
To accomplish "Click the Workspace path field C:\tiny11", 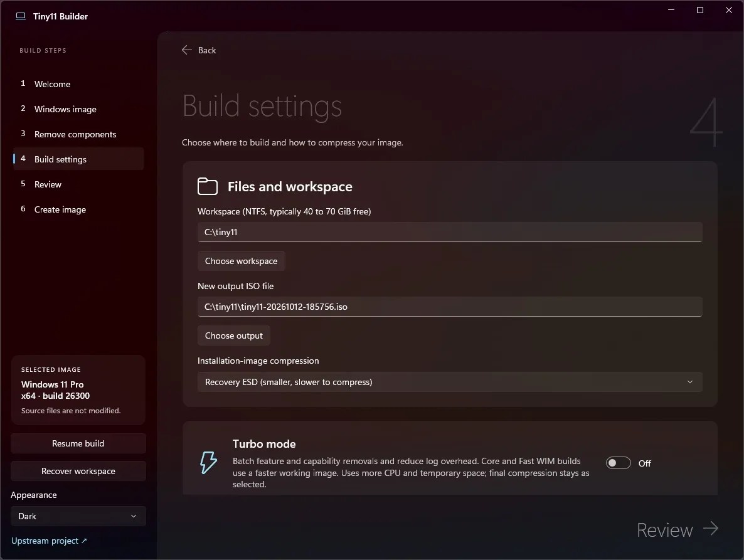I will pyautogui.click(x=449, y=233).
